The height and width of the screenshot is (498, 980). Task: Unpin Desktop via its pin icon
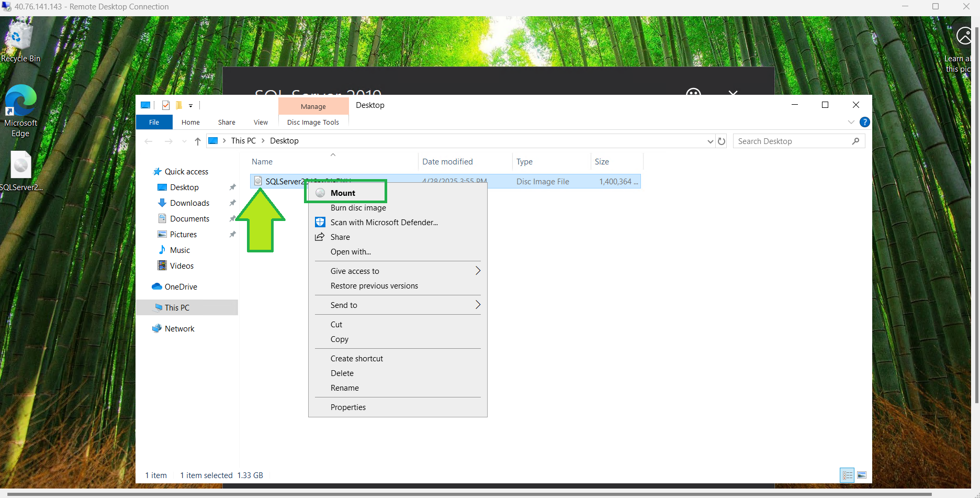232,187
